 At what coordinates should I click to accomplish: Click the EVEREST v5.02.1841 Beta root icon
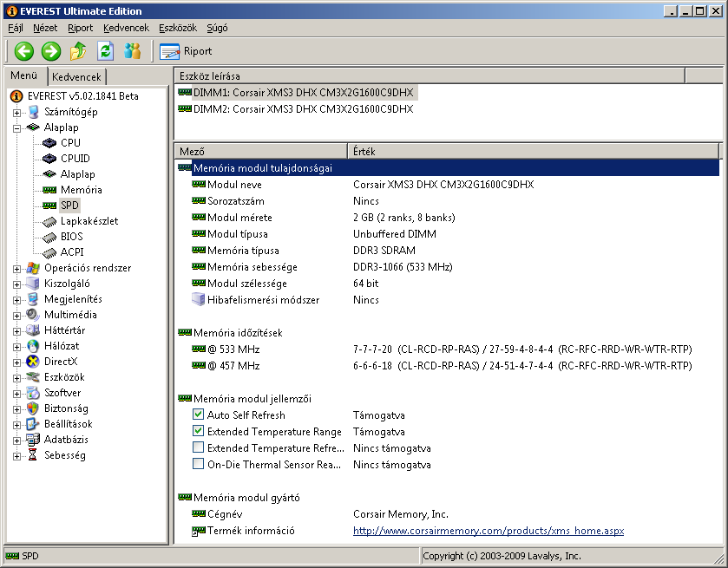[16, 96]
